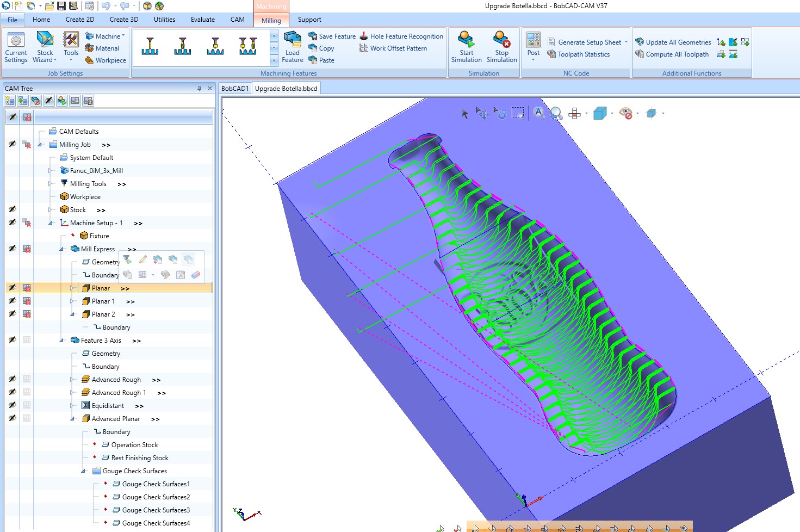
Task: Toggle visibility eye for Stock row
Action: [x=13, y=209]
